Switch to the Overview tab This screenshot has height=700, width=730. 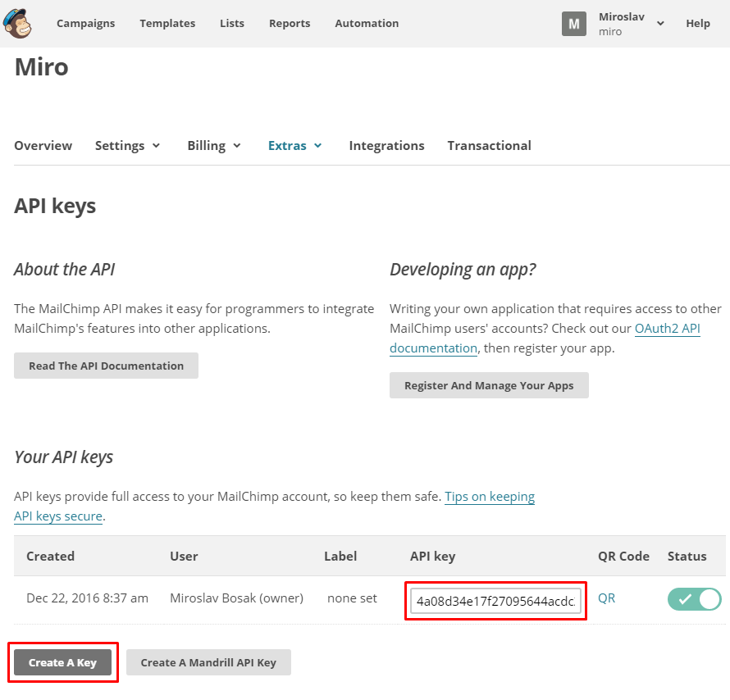click(43, 146)
